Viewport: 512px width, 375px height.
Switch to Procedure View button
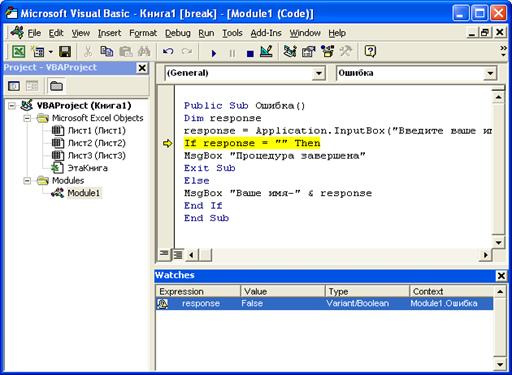pyautogui.click(x=164, y=255)
